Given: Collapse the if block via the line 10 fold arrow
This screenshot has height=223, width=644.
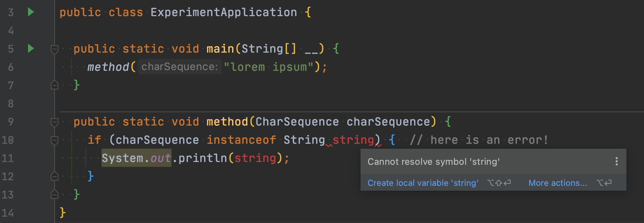Looking at the screenshot, I should [55, 140].
